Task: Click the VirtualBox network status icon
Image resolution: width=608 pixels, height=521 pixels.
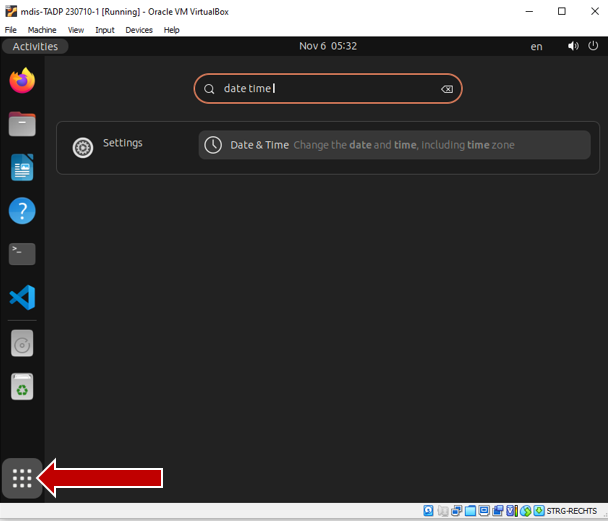Action: [457, 511]
